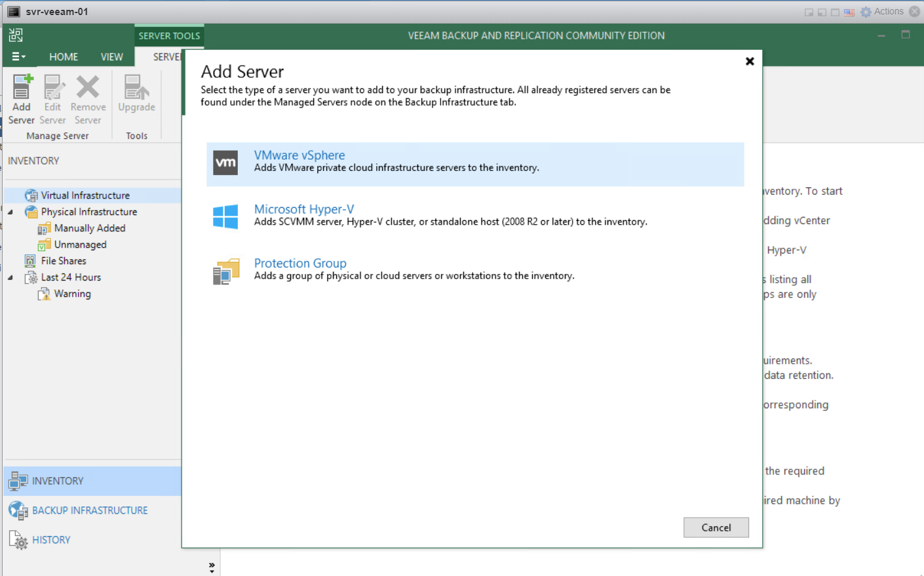Click the History pane icon

pyautogui.click(x=18, y=540)
